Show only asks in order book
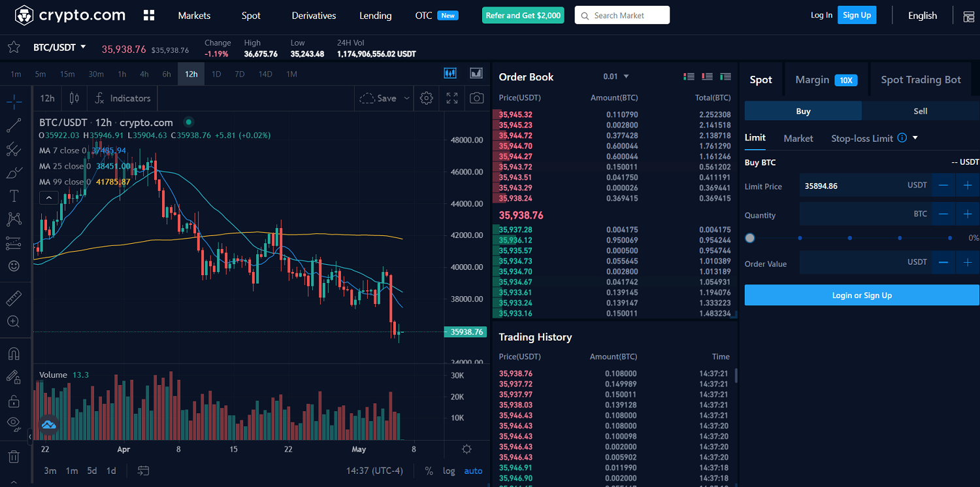The height and width of the screenshot is (487, 980). [707, 76]
